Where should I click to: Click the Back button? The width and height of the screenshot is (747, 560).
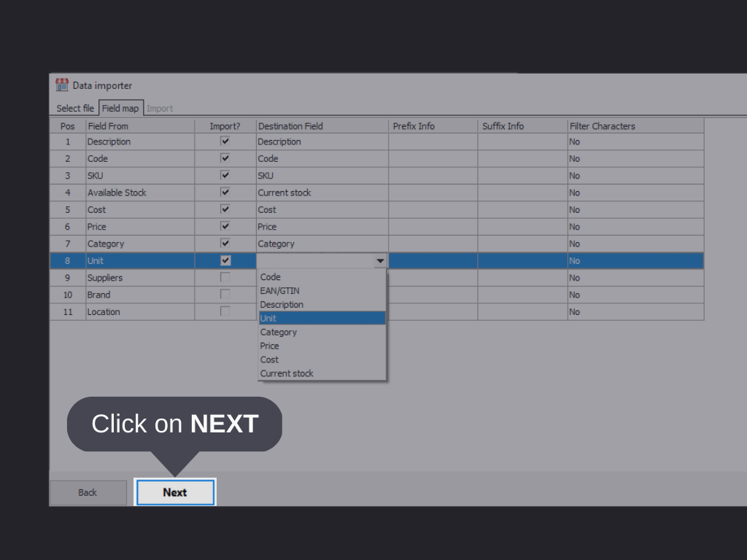(x=88, y=492)
